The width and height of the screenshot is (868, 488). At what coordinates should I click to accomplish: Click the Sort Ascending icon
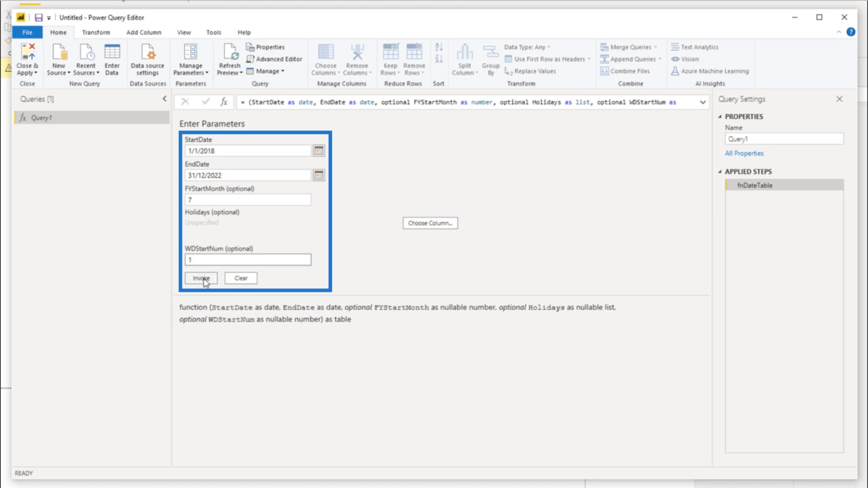[439, 48]
